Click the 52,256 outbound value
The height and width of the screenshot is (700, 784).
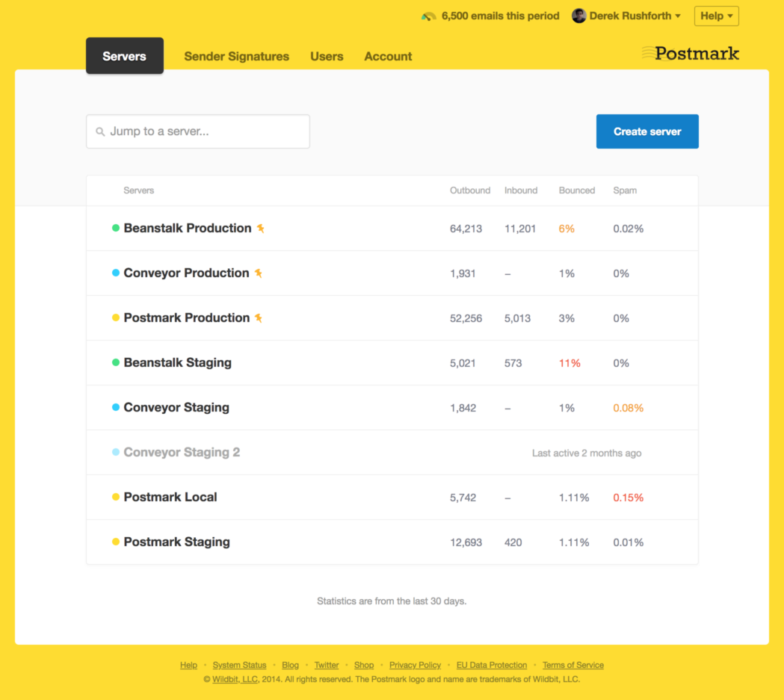[466, 318]
